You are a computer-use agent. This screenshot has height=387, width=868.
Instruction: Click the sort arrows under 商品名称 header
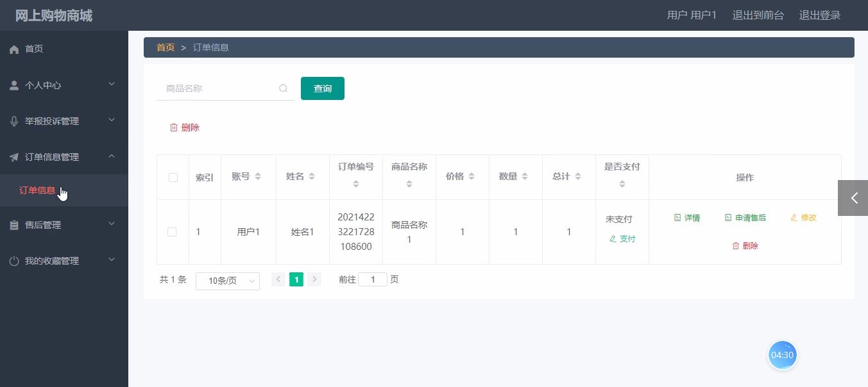(x=409, y=185)
